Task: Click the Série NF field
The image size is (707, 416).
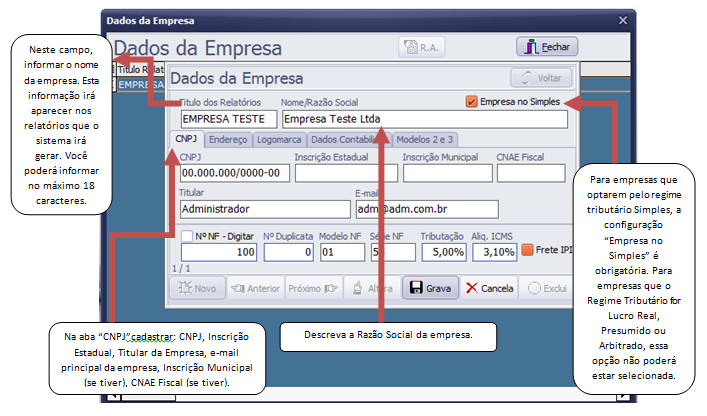Action: coord(393,252)
